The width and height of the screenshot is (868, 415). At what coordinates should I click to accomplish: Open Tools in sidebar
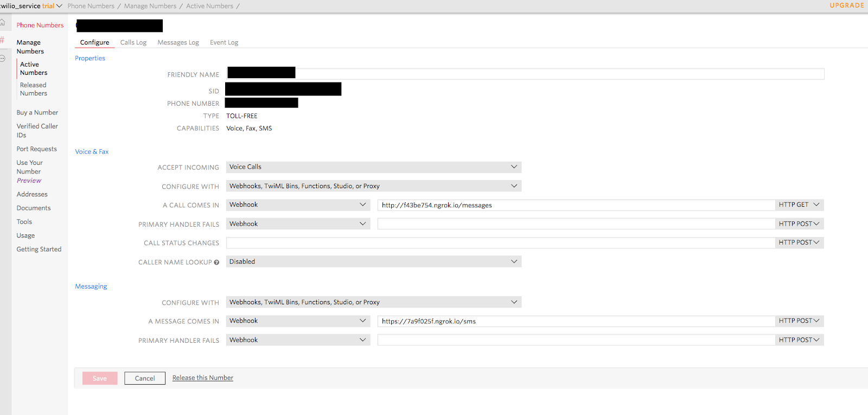click(24, 222)
